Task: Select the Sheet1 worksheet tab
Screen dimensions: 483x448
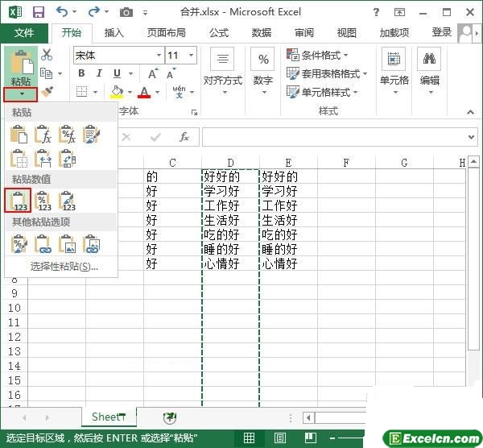Action: coord(109,417)
